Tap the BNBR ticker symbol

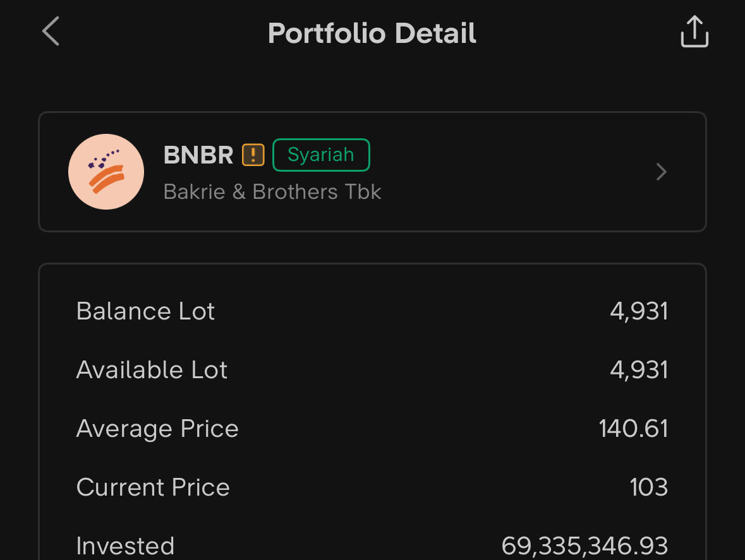pyautogui.click(x=198, y=155)
